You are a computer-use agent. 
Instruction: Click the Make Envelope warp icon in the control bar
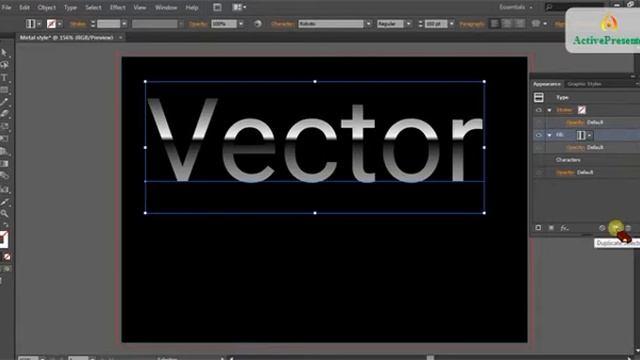536,24
